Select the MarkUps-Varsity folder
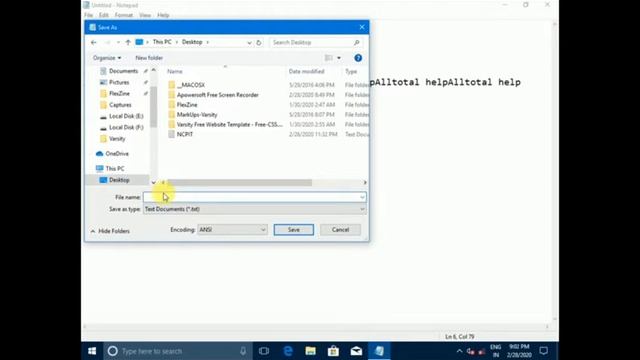Viewport: 640px width, 360px height. pyautogui.click(x=197, y=115)
